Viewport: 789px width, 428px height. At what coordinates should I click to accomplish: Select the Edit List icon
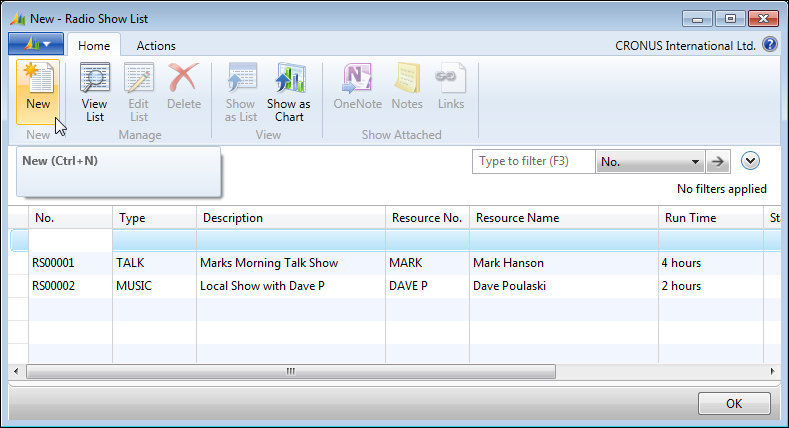(138, 78)
